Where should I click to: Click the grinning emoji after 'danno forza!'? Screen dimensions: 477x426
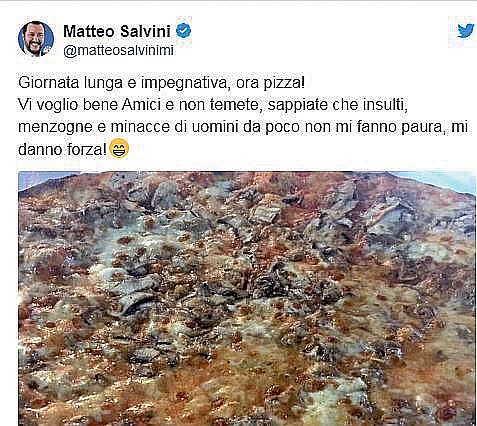(x=119, y=148)
